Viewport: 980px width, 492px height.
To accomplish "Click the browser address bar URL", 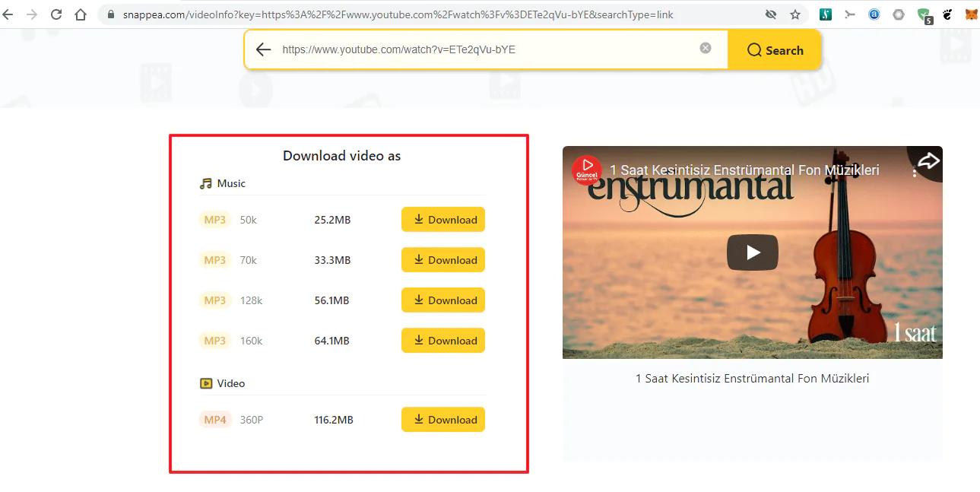I will tap(398, 14).
